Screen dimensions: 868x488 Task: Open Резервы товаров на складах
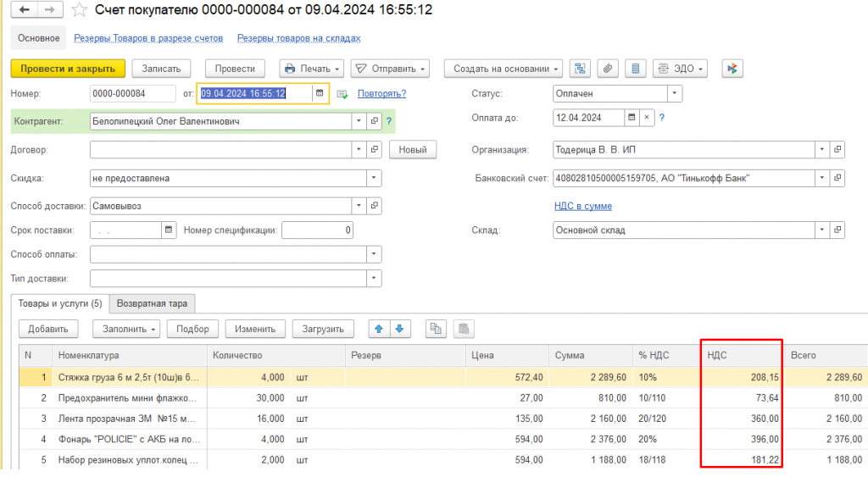coord(299,38)
